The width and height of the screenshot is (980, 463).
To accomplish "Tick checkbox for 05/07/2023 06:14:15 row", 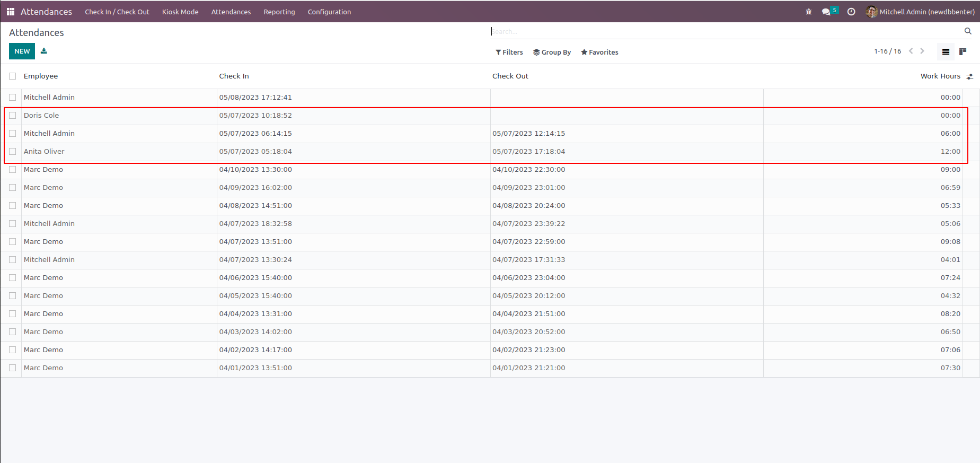I will (x=13, y=134).
